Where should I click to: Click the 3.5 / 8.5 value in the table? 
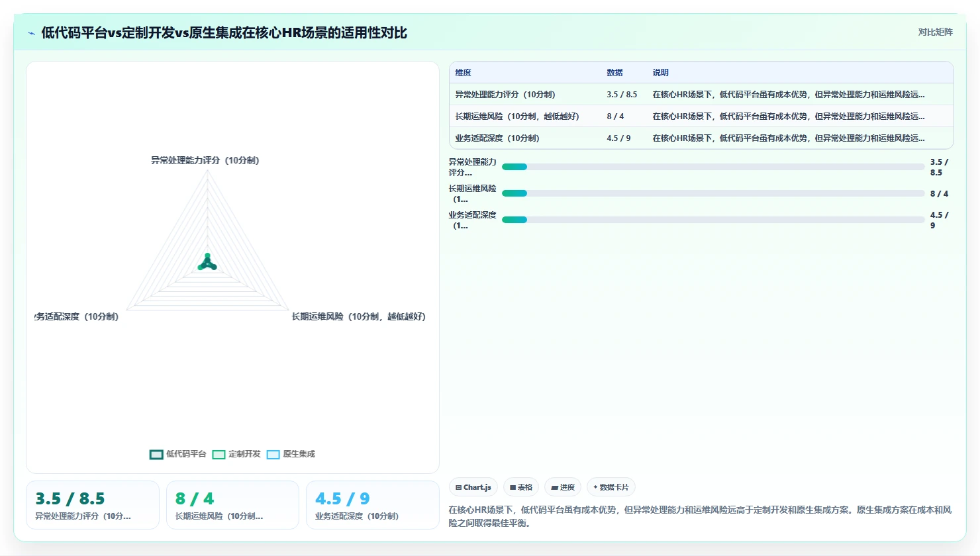tap(622, 95)
